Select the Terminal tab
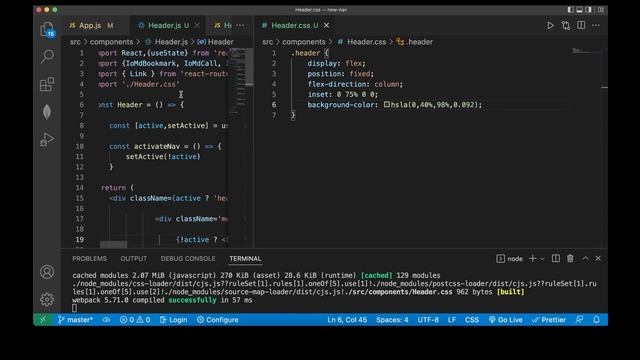The image size is (640, 360). (x=245, y=259)
